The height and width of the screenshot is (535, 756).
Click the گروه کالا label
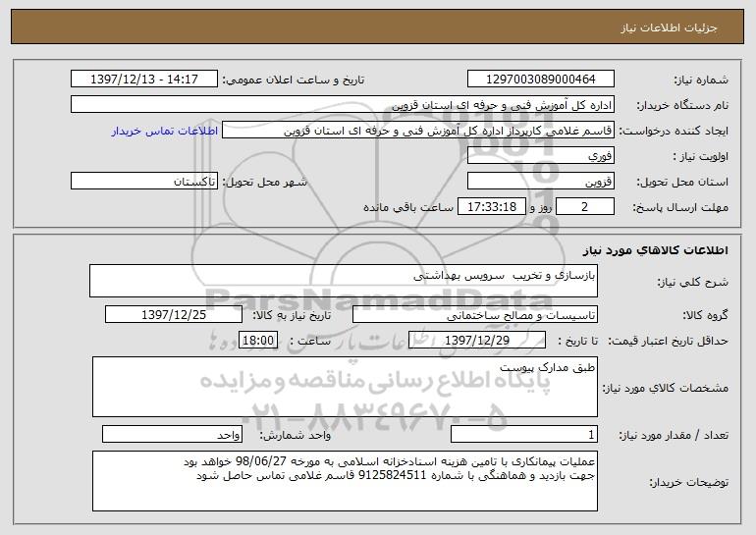[705, 315]
